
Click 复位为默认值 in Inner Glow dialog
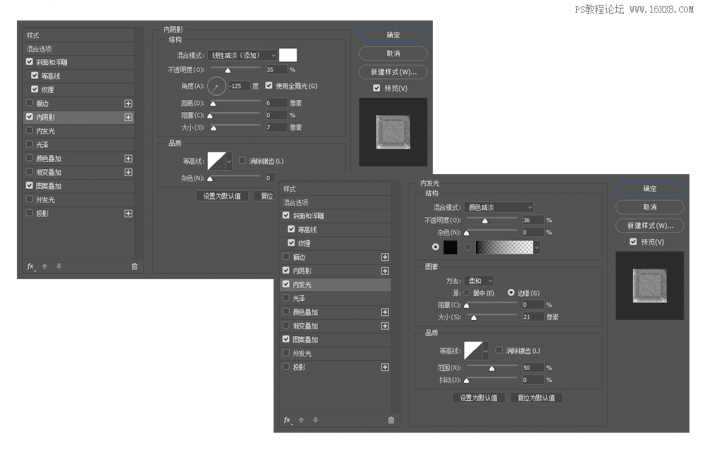pyautogui.click(x=536, y=398)
